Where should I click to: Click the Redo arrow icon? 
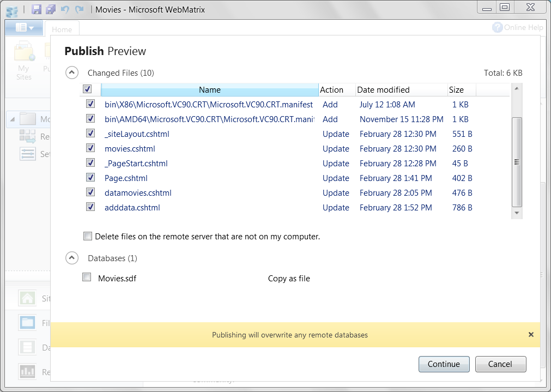[x=80, y=9]
